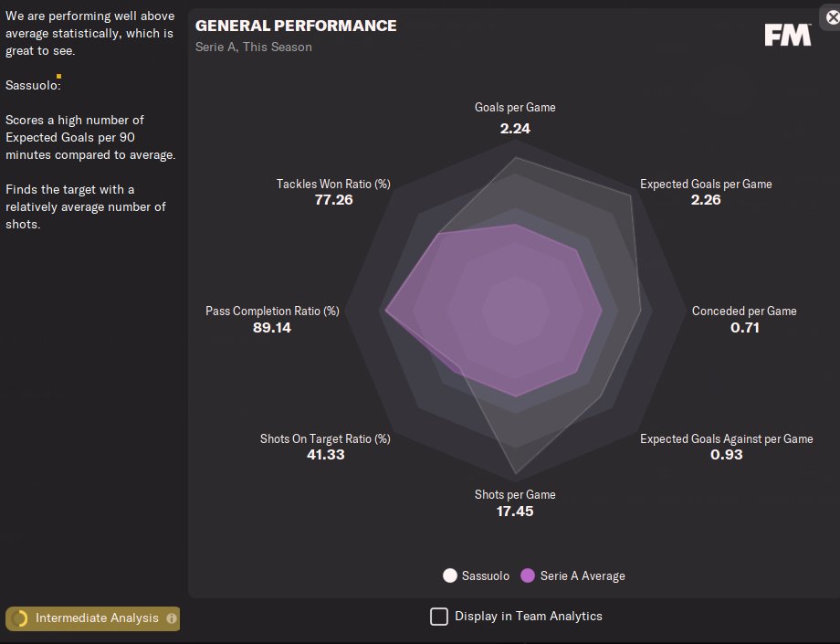Select the Sassuolo legend label
The image size is (840, 644).
coord(486,576)
